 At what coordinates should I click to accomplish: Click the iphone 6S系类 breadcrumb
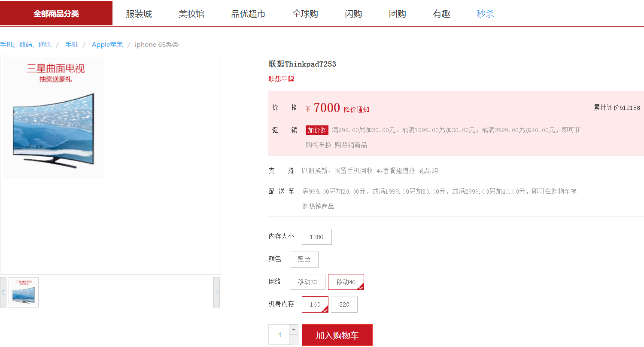pyautogui.click(x=157, y=45)
